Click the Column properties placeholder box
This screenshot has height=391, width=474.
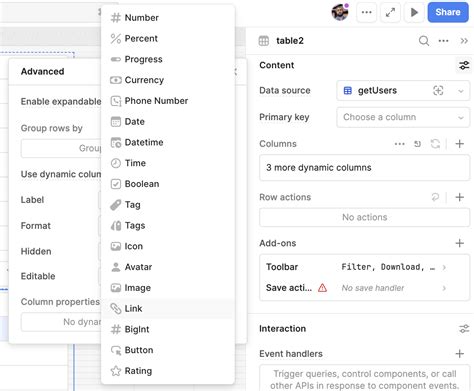[x=61, y=322]
